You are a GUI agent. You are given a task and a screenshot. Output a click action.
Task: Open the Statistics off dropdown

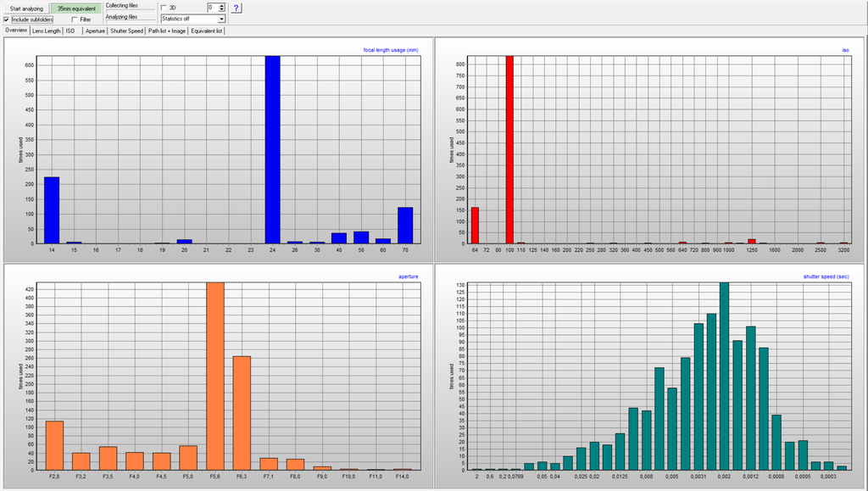[193, 19]
